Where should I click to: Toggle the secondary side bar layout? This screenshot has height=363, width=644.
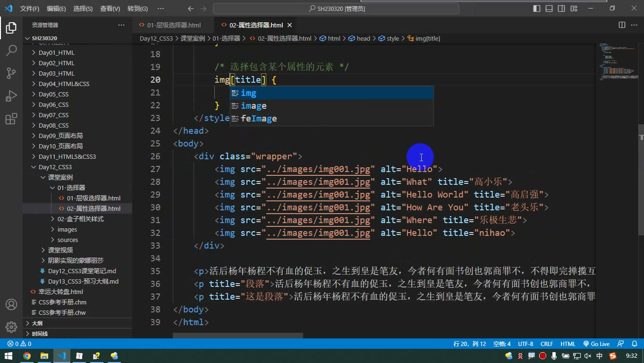[561, 9]
